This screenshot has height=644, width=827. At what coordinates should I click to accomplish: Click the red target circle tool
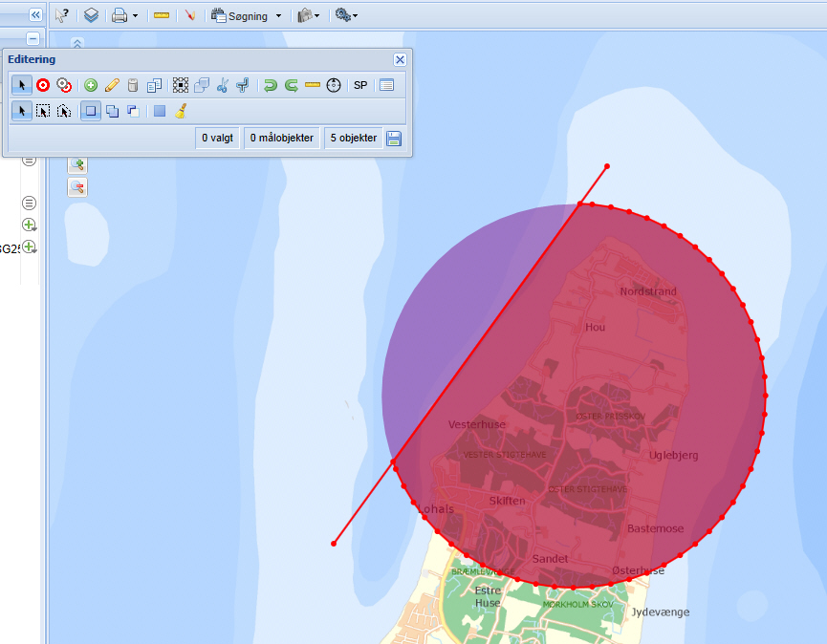pyautogui.click(x=43, y=85)
